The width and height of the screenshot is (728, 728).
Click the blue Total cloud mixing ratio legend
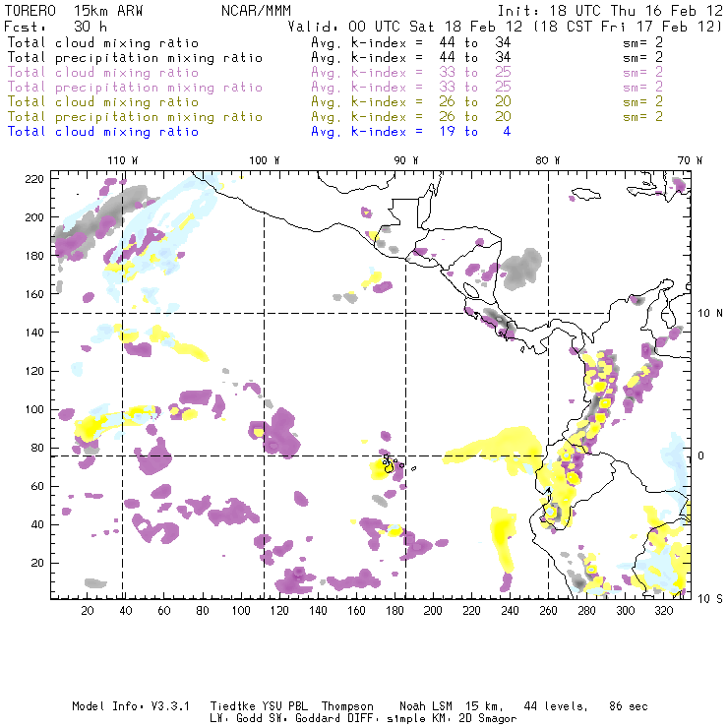(102, 131)
